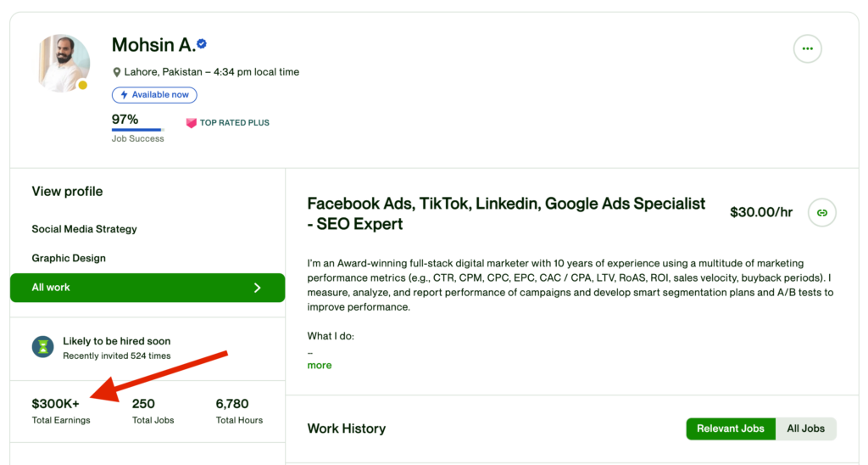Click the 97% Job Success progress bar
Viewport: 868px width, 465px height.
[137, 130]
